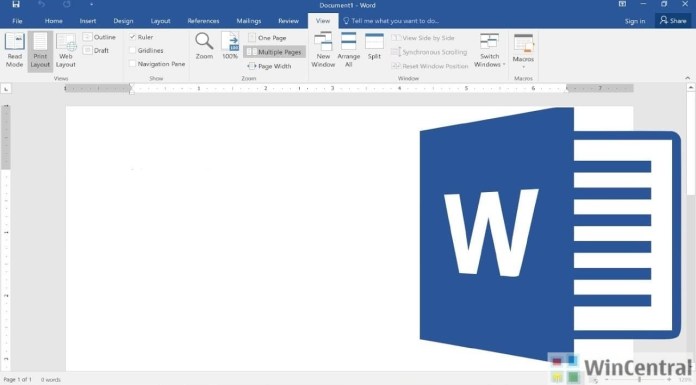
Task: Switch to Read Mode view
Action: [x=14, y=50]
